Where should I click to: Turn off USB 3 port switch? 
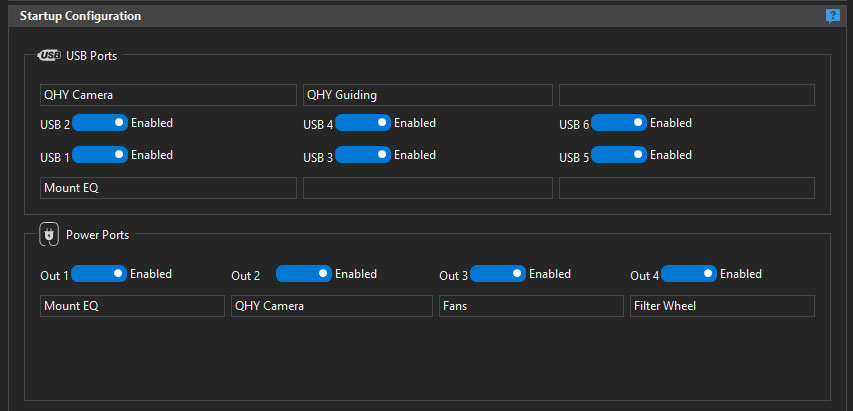point(363,155)
